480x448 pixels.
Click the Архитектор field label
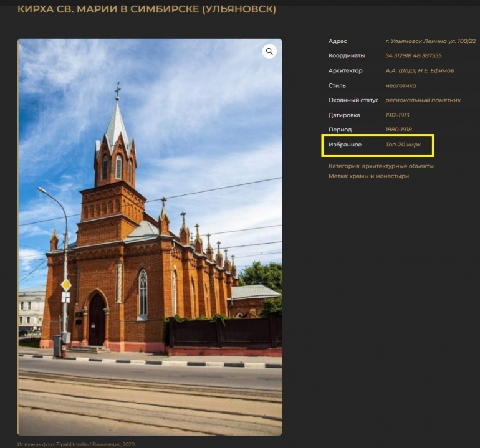[x=345, y=71]
